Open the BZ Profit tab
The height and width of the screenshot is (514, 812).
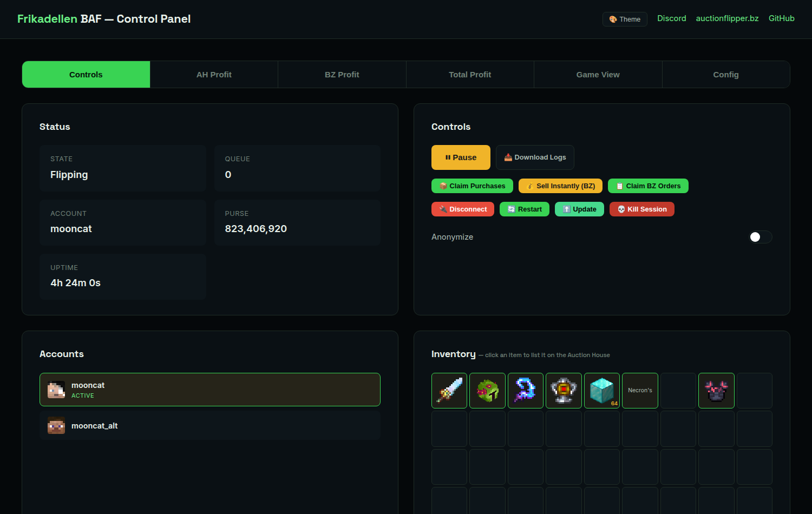click(342, 75)
